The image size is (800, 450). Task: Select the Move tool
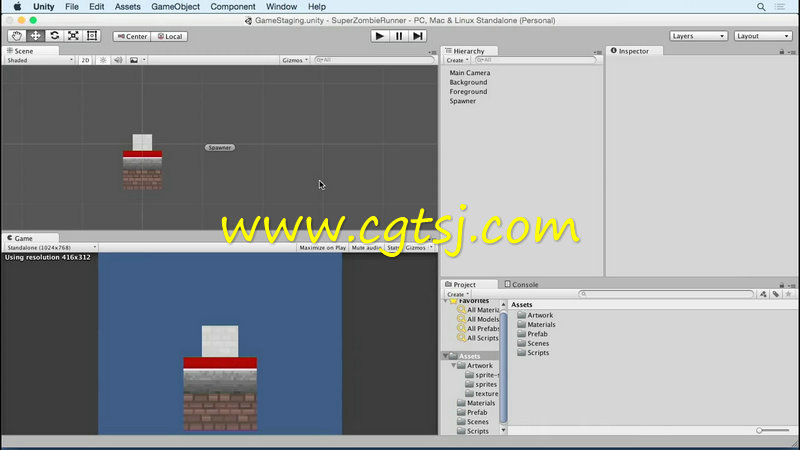(x=35, y=36)
